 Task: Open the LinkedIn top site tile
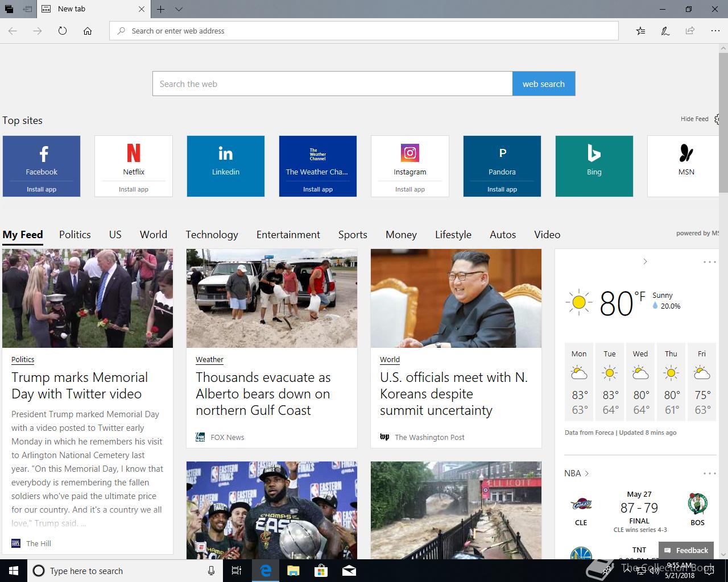pos(226,166)
